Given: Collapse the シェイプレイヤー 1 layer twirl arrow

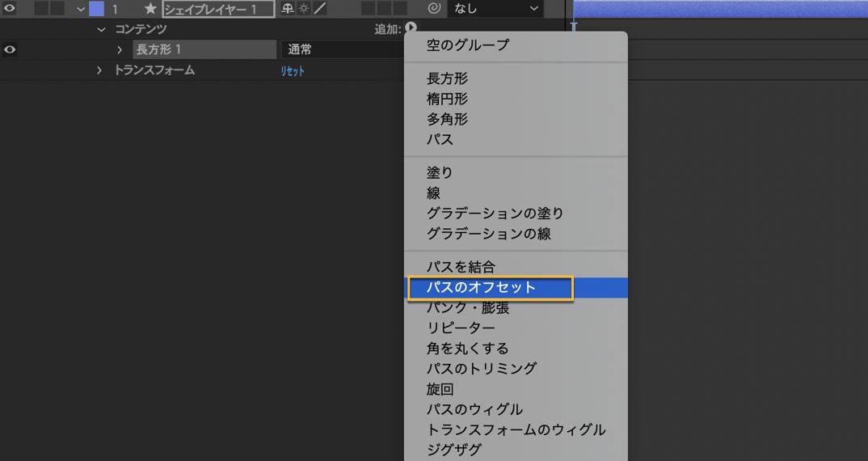Looking at the screenshot, I should point(81,9).
